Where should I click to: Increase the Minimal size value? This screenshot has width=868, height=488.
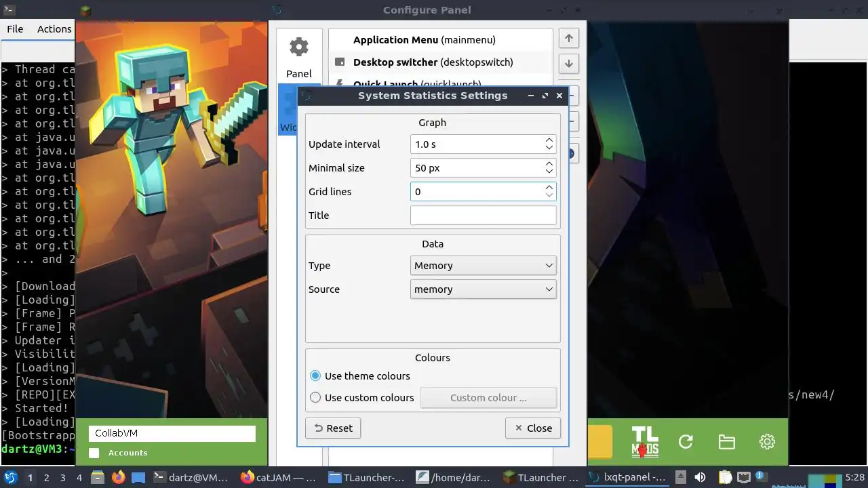pos(549,164)
